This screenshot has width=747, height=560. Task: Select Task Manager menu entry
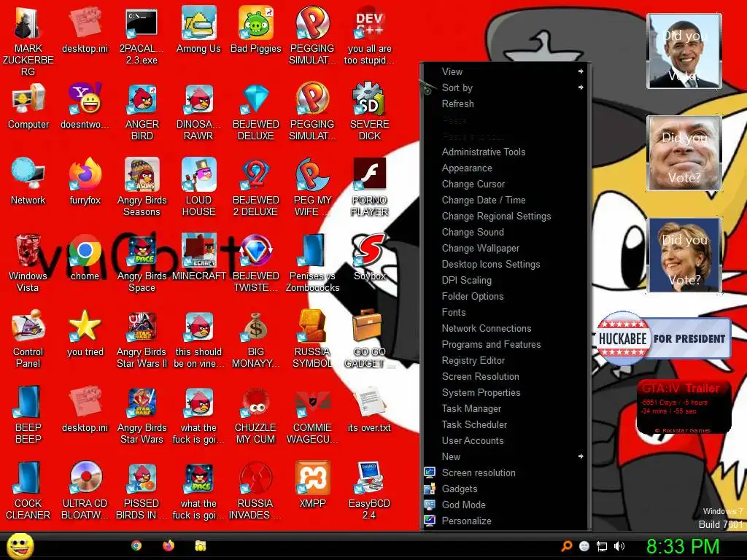point(506,408)
